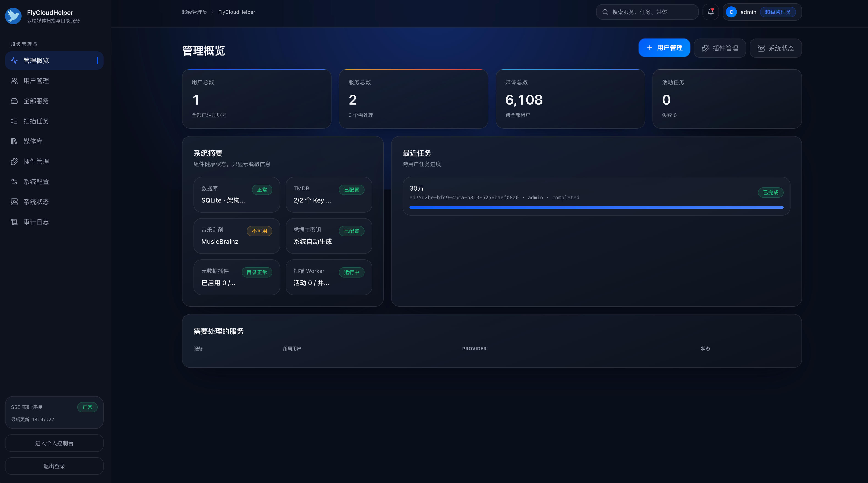Click the FlyCloudHelper bird logo

14,16
